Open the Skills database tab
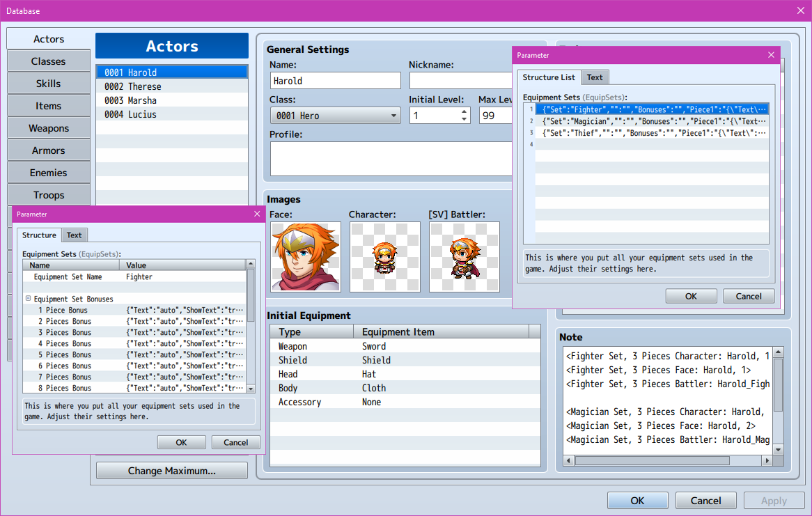Screen dimensions: 812x516 pos(49,84)
